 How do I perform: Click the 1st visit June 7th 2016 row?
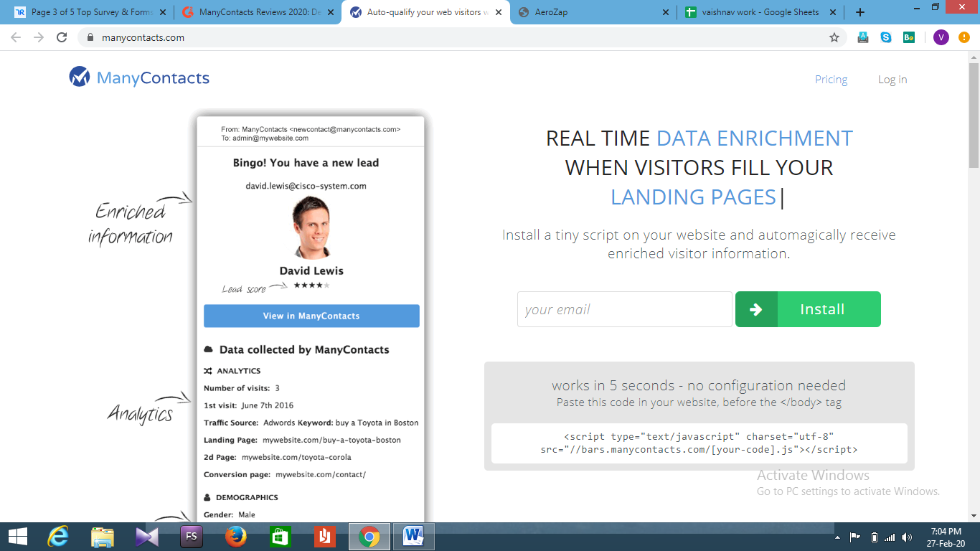(248, 405)
